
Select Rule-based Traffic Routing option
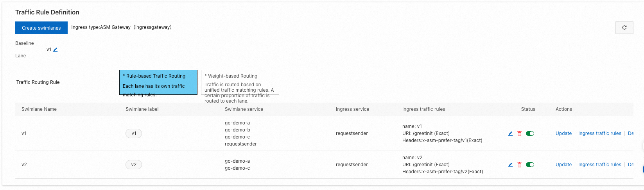[x=158, y=82]
